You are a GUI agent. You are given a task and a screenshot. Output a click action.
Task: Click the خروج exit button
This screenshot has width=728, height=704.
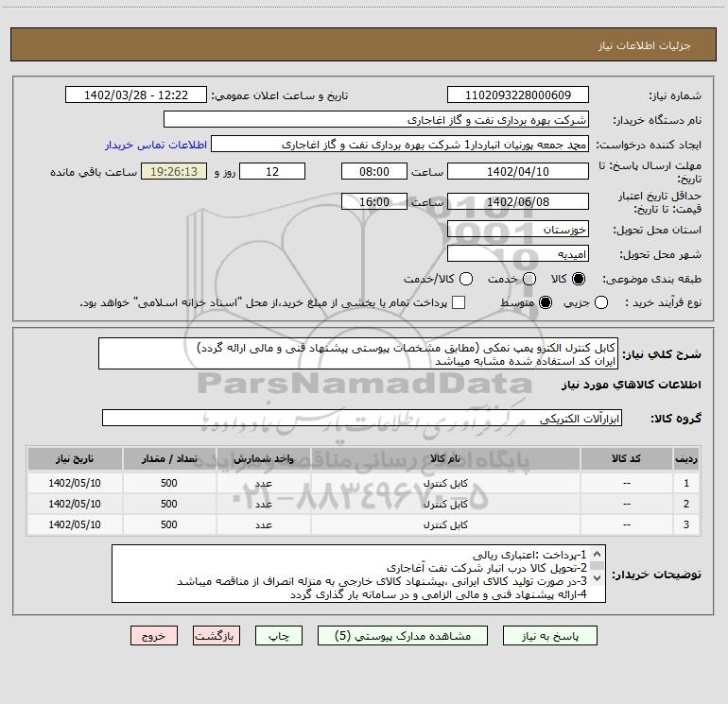pyautogui.click(x=154, y=636)
